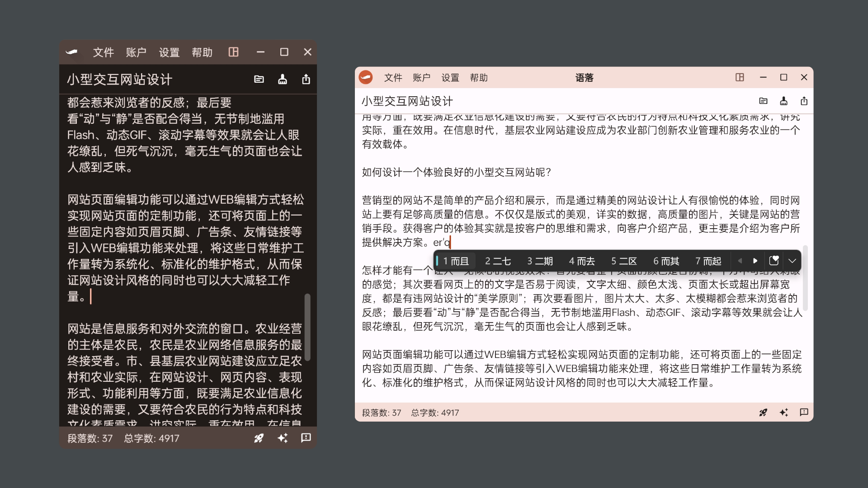Click the stamp icon in light window header
The height and width of the screenshot is (488, 868).
coord(783,101)
